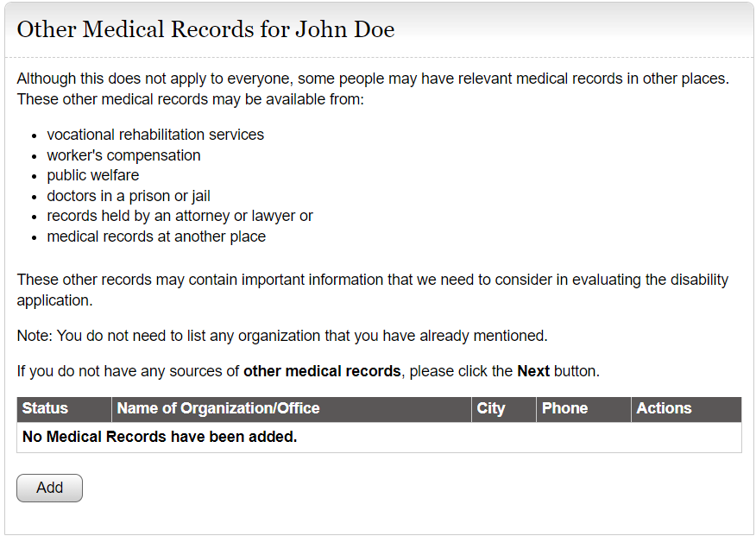Click the Status column header
The width and height of the screenshot is (756, 536).
pos(45,408)
